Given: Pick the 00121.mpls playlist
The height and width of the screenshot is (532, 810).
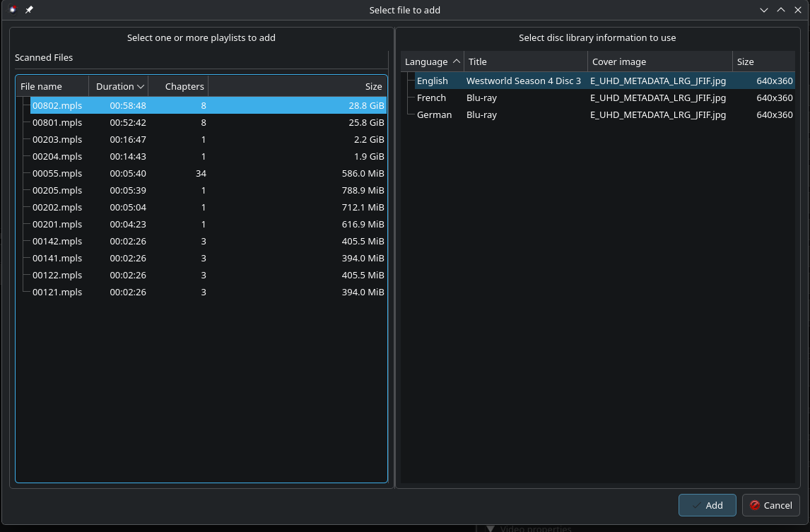Looking at the screenshot, I should point(57,292).
